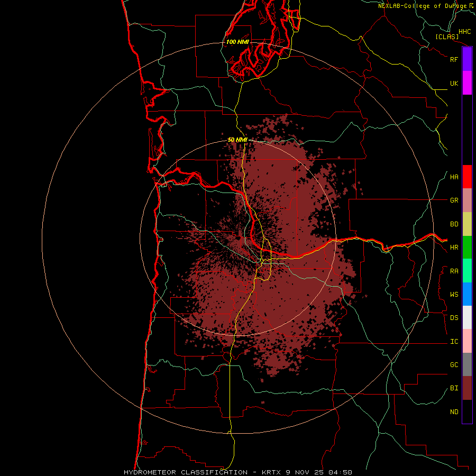Click the 100 NMI range ring label

click(x=237, y=42)
